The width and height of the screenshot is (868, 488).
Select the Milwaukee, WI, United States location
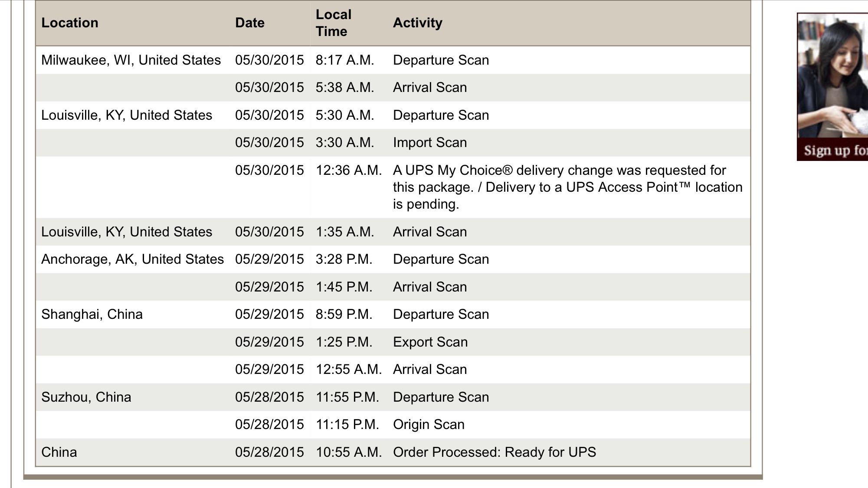pyautogui.click(x=131, y=60)
